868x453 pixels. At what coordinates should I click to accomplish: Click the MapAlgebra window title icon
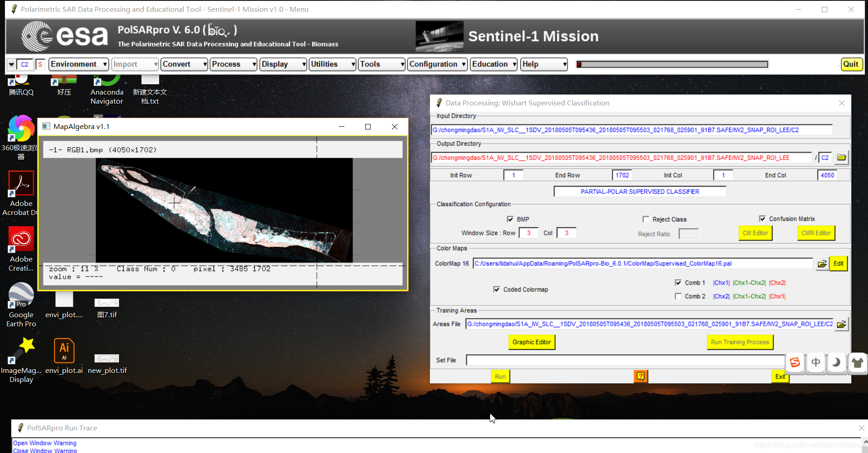[46, 126]
